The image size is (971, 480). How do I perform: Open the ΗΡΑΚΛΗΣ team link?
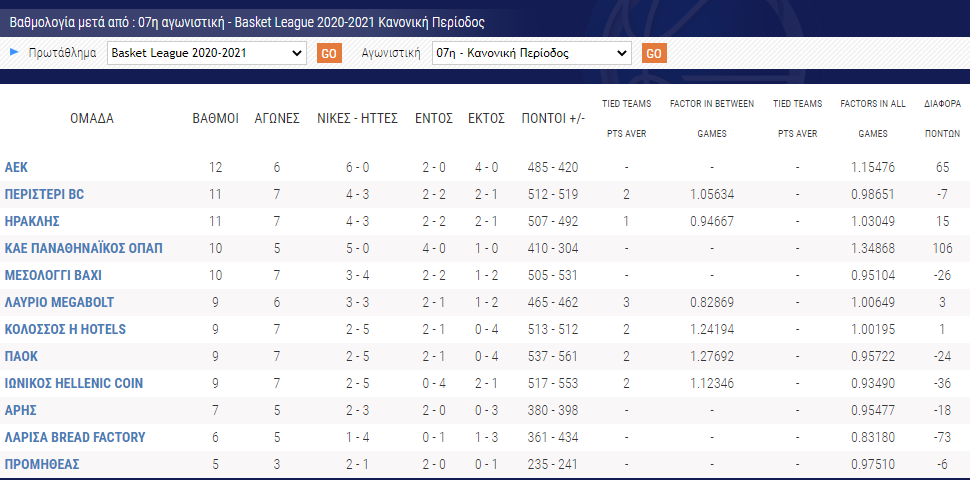pyautogui.click(x=32, y=221)
